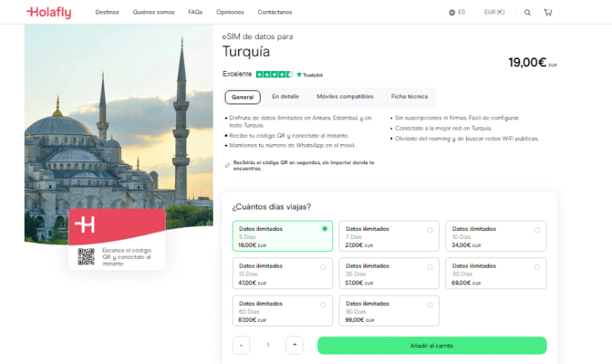Click the quantity value field

[268, 345]
